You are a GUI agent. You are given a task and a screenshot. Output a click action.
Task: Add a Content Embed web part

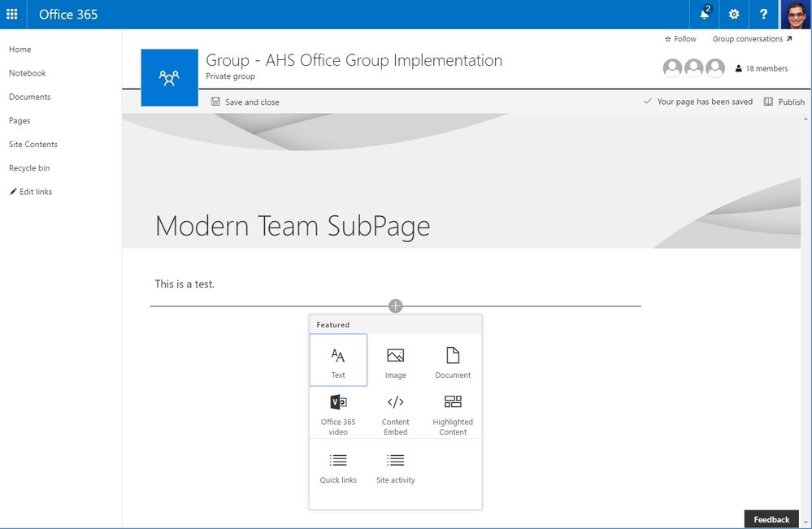point(395,414)
